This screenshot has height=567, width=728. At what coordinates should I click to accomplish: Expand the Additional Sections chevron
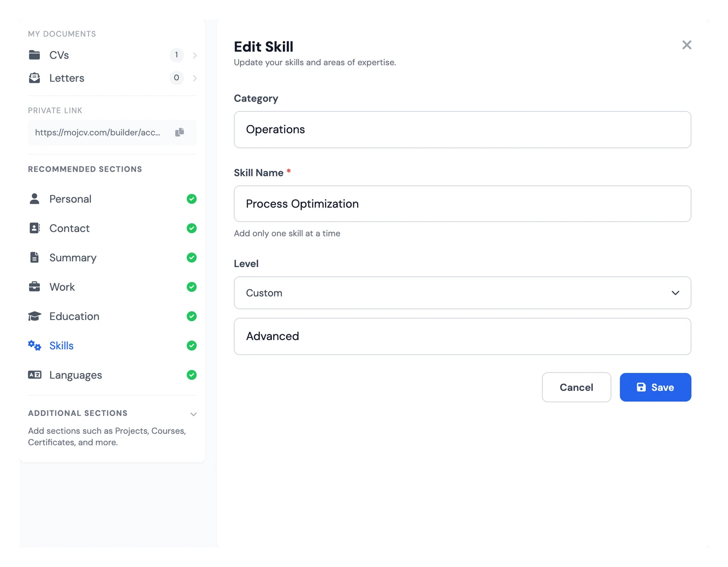pos(193,414)
